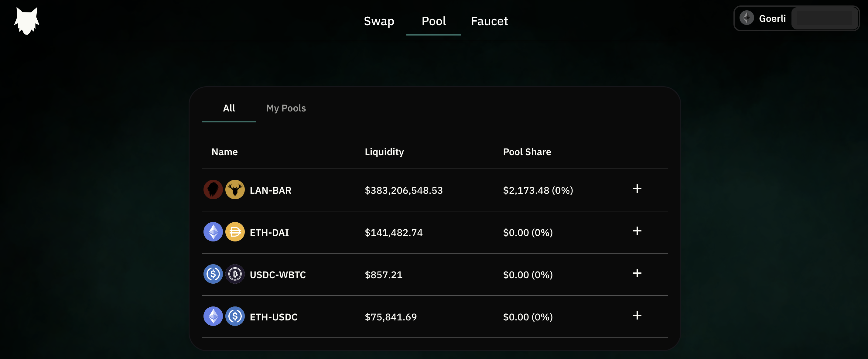Click the plus button on ETH-USDC row

pos(637,316)
